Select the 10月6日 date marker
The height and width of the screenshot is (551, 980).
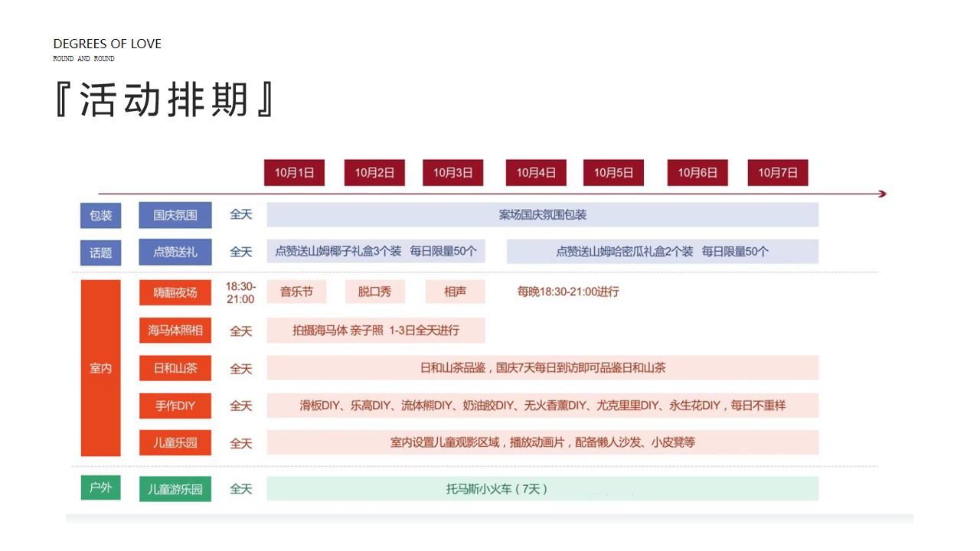pyautogui.click(x=697, y=173)
